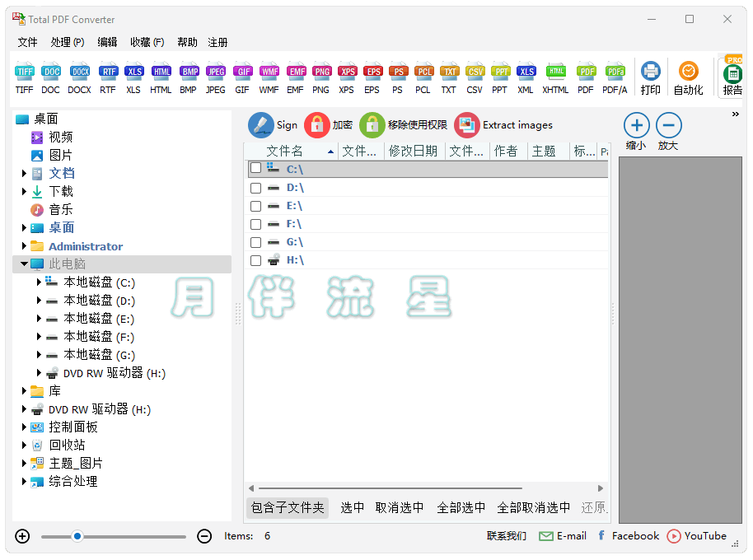The height and width of the screenshot is (560, 753).
Task: Sort by 修改日期 column header
Action: 414,152
